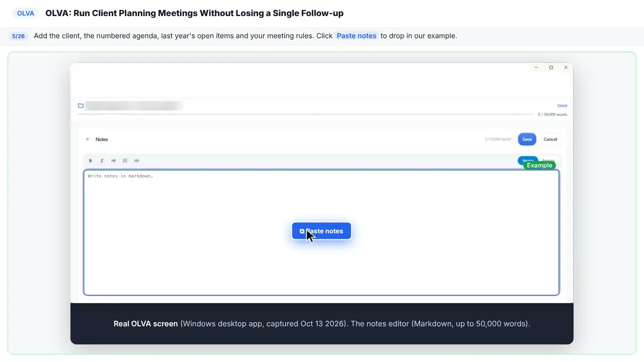Viewport: 644px width, 362px height.
Task: Click the folder icon beside the blurred project name
Action: point(80,106)
